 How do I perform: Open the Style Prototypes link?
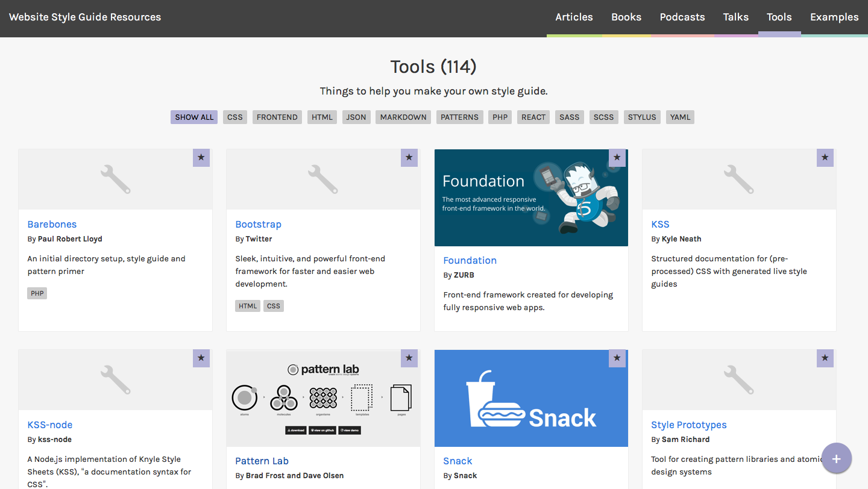coord(689,425)
